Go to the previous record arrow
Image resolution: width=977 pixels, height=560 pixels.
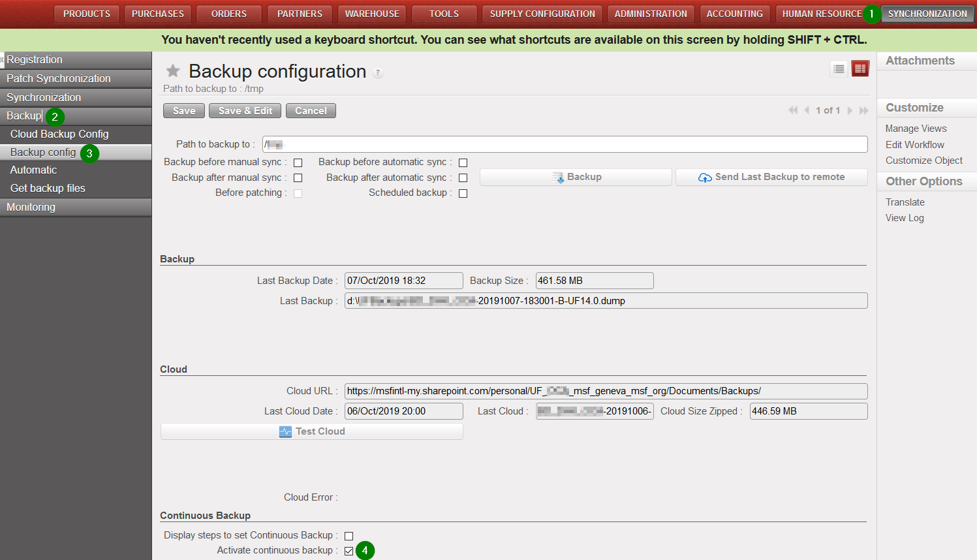[x=807, y=110]
